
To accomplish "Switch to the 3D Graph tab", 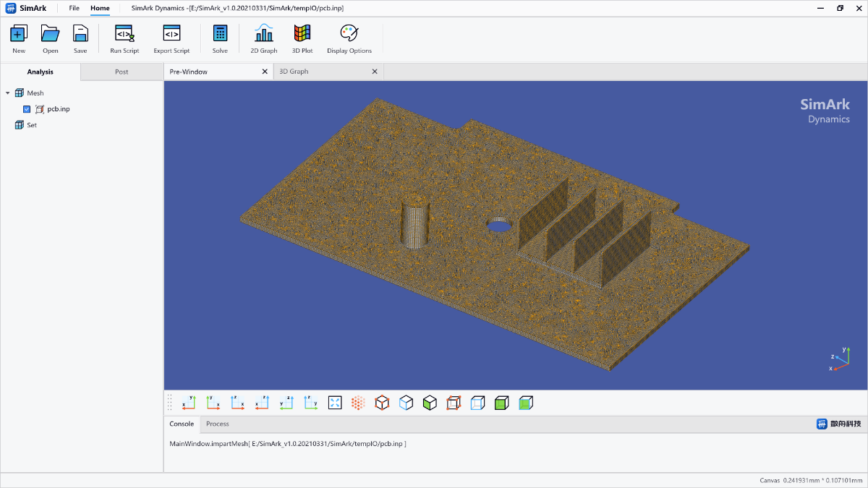I will click(329, 72).
